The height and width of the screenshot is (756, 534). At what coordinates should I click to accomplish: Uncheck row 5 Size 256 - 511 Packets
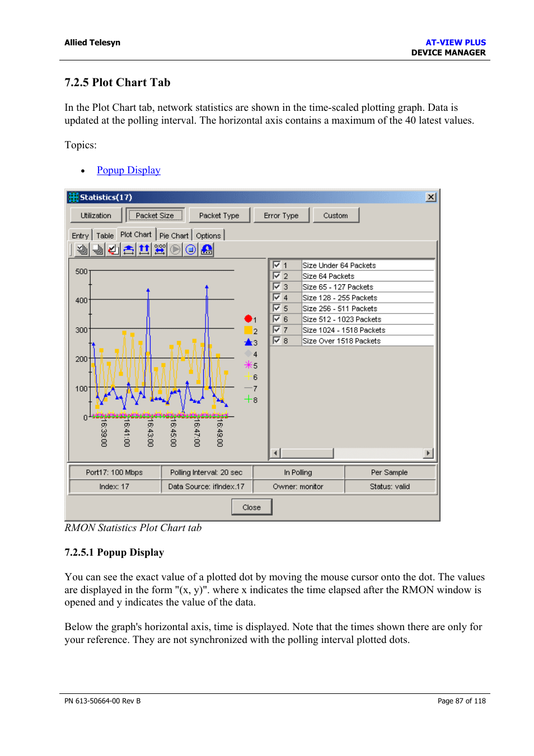277,308
